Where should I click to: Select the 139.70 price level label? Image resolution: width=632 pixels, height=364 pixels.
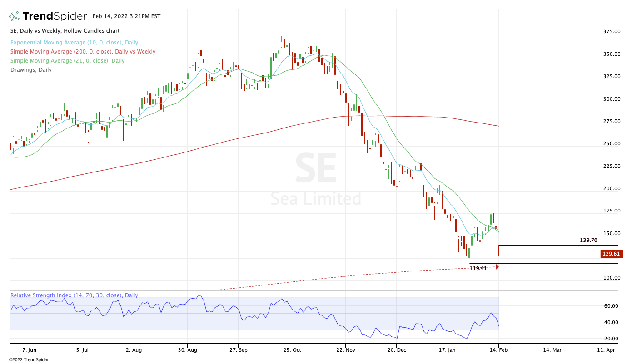click(x=588, y=240)
